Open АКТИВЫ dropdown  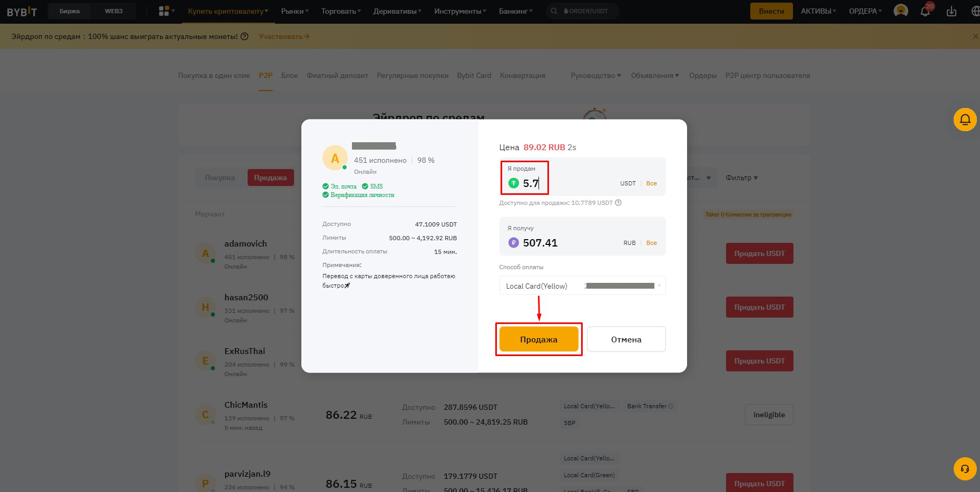coord(819,11)
